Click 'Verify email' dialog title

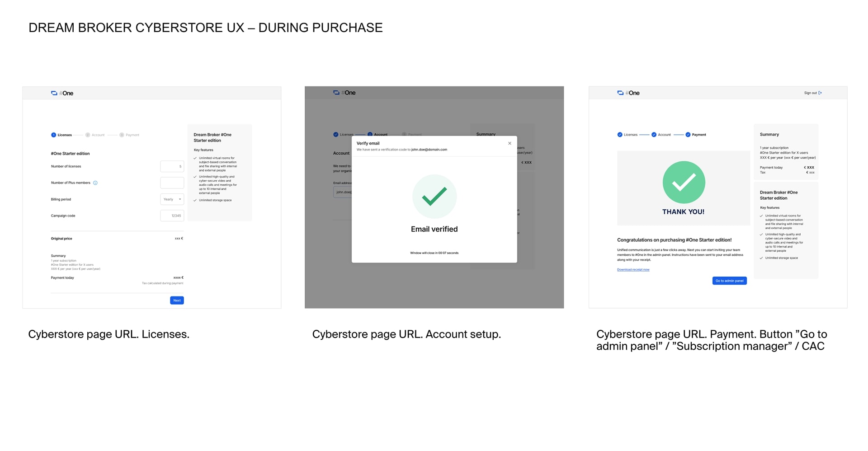368,143
